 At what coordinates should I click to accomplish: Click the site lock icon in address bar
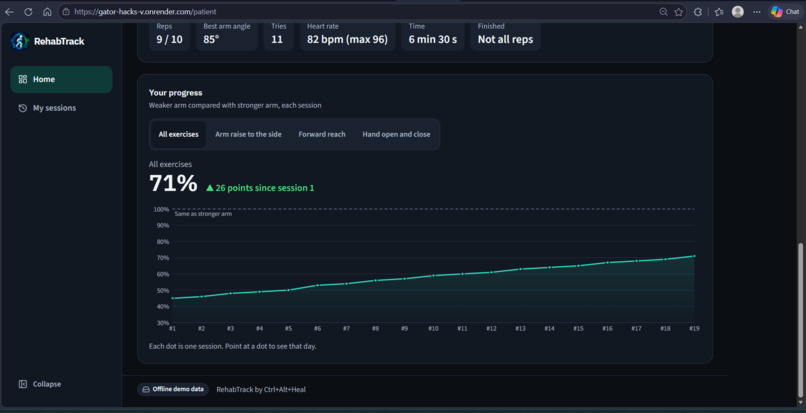[66, 12]
